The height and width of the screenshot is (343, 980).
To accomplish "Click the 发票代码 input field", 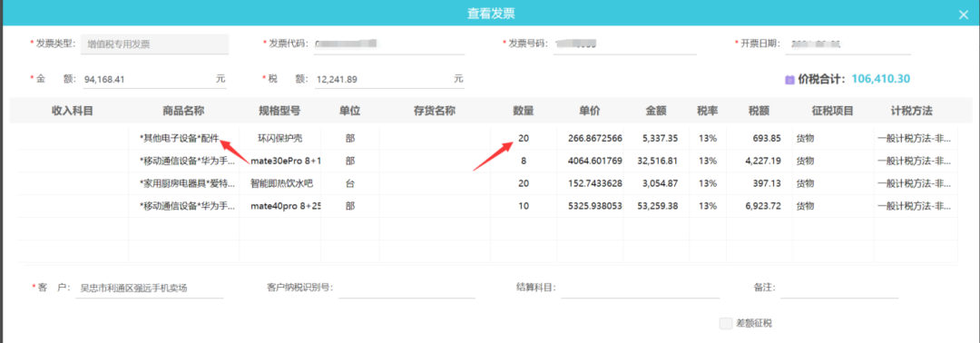I will coord(388,44).
